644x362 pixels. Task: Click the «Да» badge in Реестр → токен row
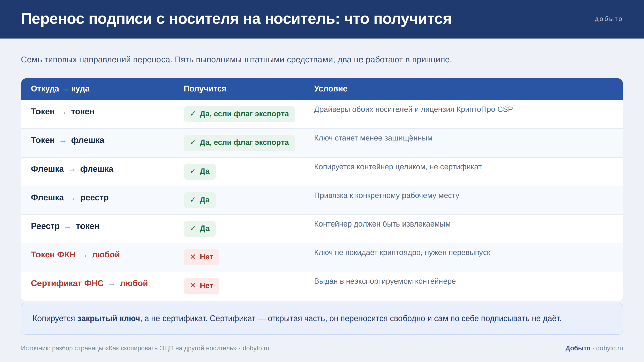pos(200,229)
